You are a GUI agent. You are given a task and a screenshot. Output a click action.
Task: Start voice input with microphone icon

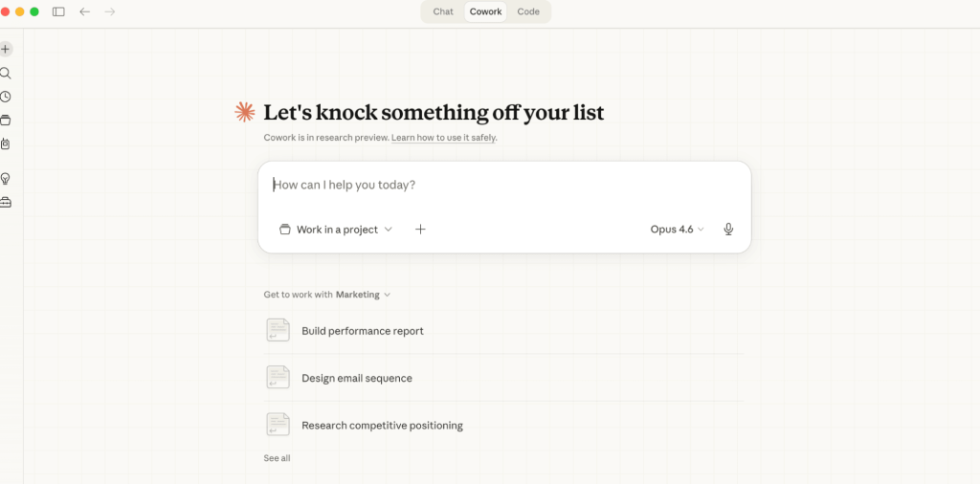click(x=728, y=230)
